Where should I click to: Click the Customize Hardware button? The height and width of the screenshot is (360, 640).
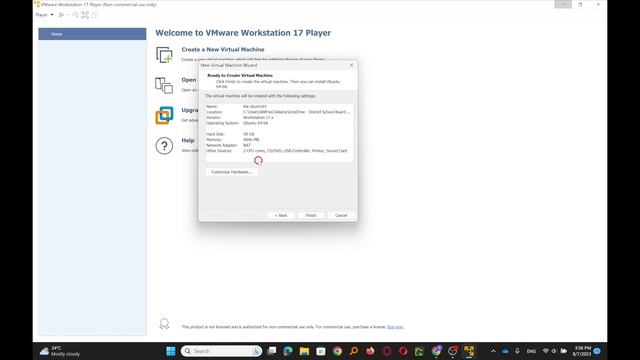tap(231, 172)
